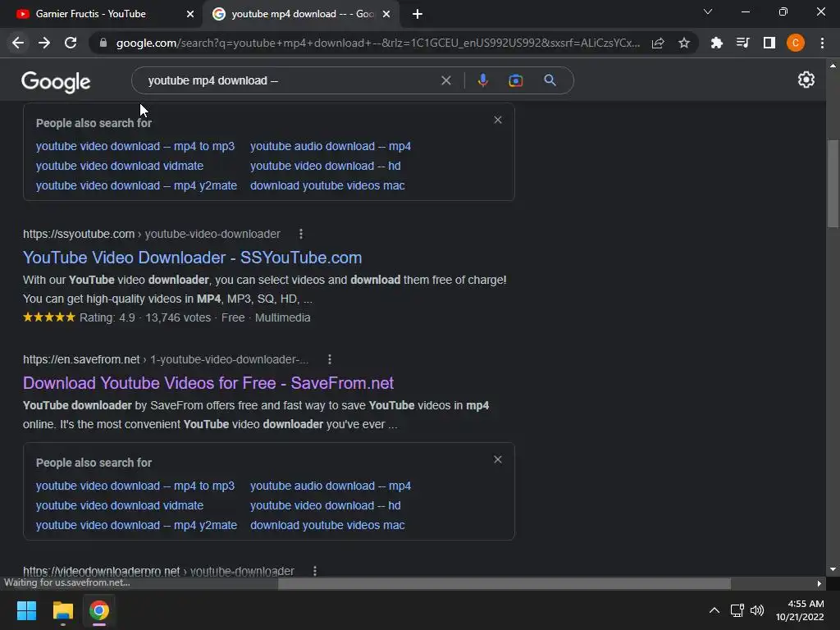Viewport: 840px width, 630px height.
Task: Dismiss the lower People also search for box
Action: 498,459
